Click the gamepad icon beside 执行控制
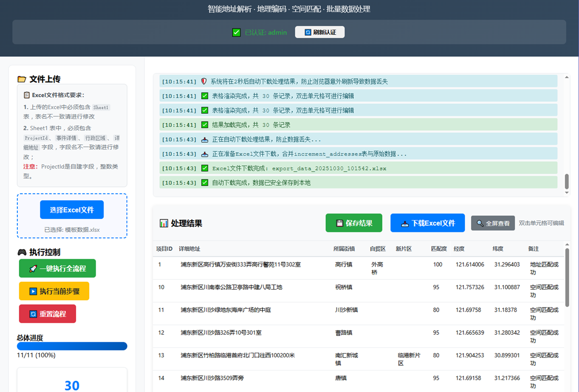 (x=22, y=252)
